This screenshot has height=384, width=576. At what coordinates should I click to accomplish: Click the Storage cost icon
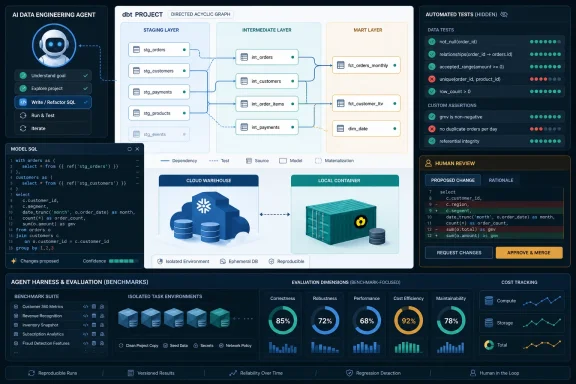click(x=489, y=323)
